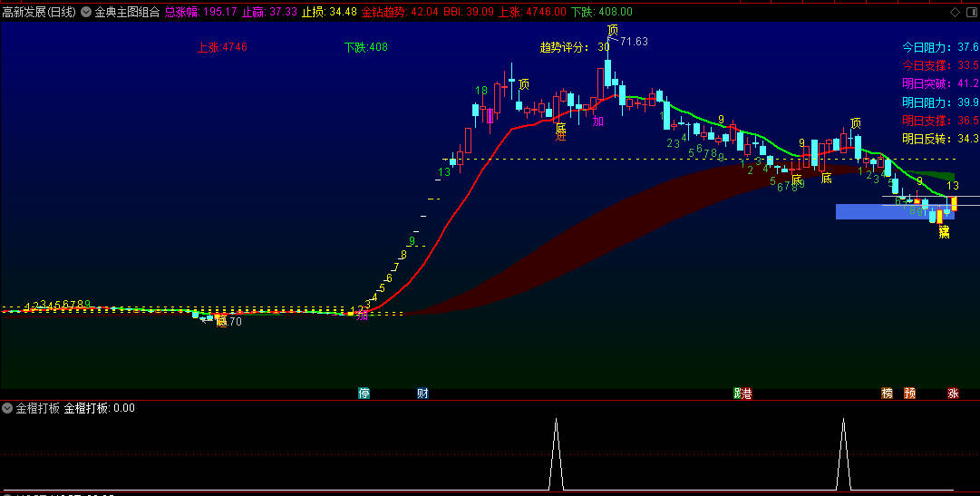Expand the 金橙打板 sub-indicator menu arrow
The height and width of the screenshot is (496, 980).
pos(7,408)
